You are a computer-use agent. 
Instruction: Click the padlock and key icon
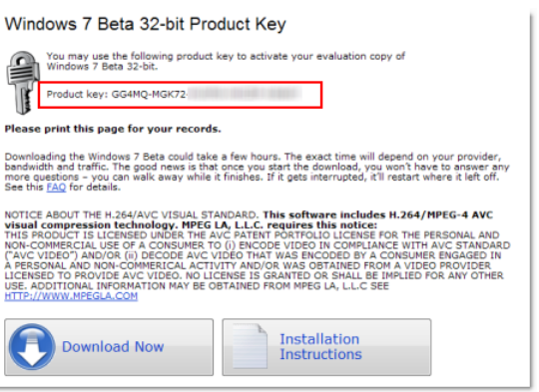pyautogui.click(x=22, y=83)
